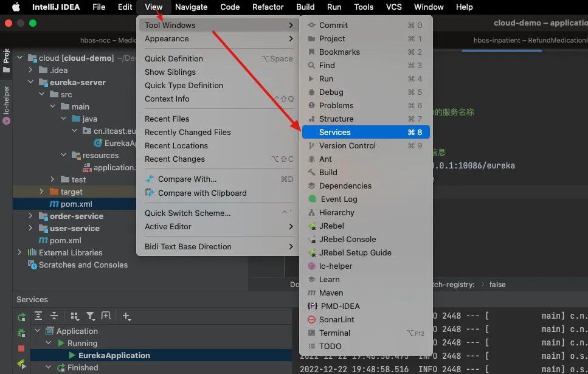Open the lc-helper side tab

(x=6, y=105)
